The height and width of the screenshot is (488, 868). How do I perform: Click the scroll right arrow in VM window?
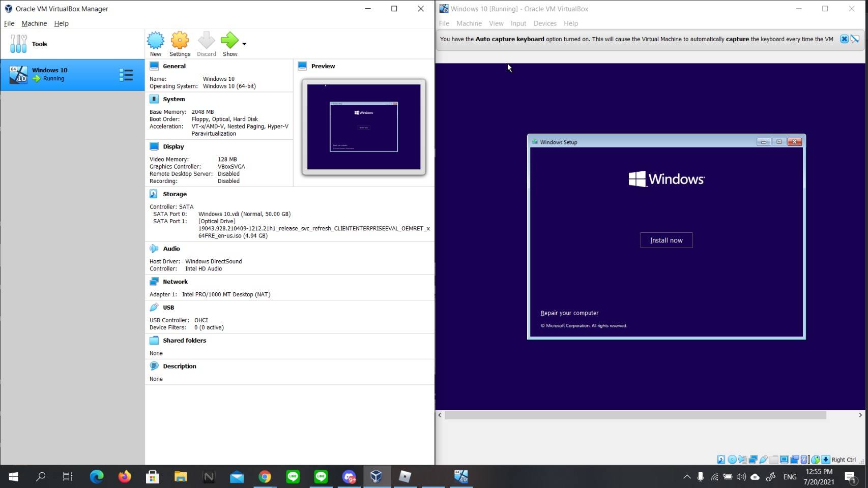point(860,415)
